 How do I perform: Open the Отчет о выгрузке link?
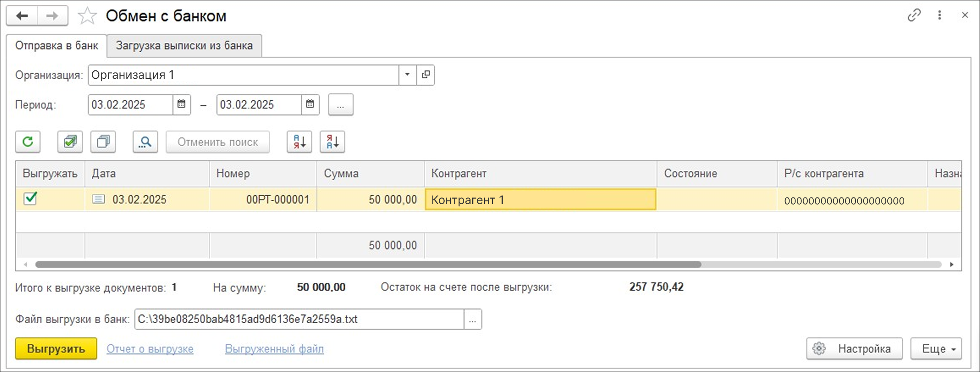coord(150,349)
